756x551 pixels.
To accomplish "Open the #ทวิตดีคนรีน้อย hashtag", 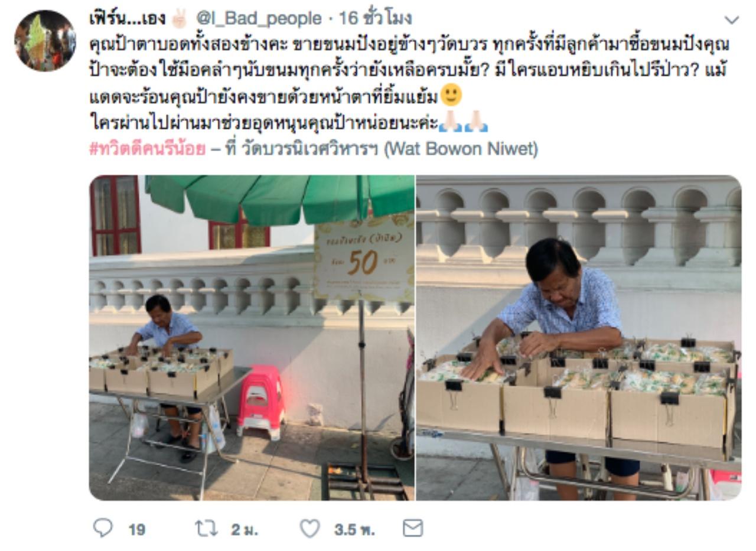I will point(147,149).
